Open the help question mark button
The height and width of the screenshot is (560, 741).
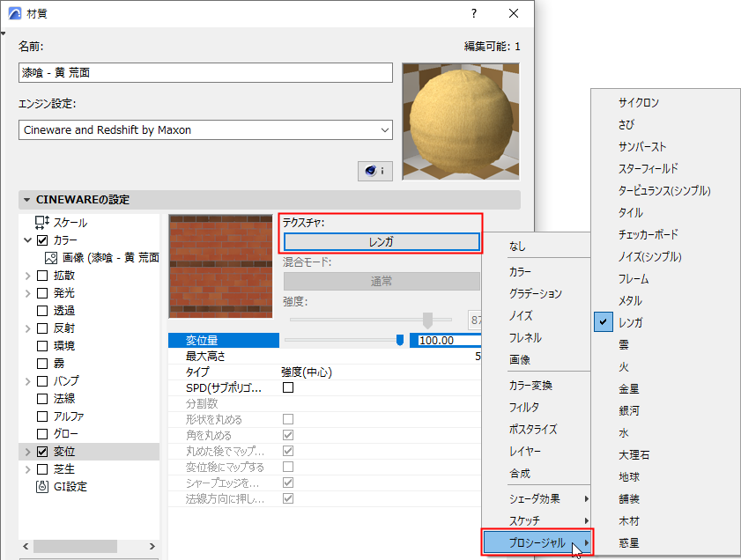473,13
